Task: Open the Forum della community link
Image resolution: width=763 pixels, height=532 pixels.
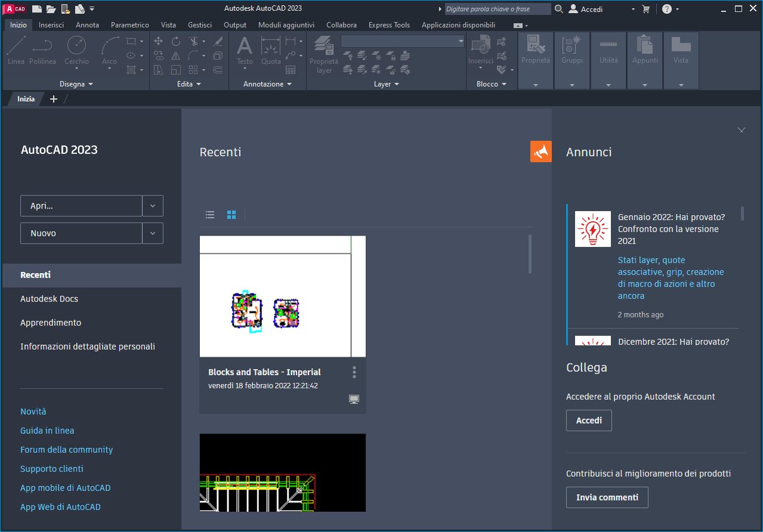Action: [66, 450]
